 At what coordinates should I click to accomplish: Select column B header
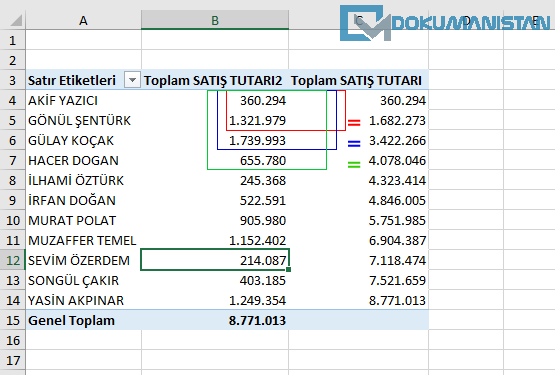point(215,20)
